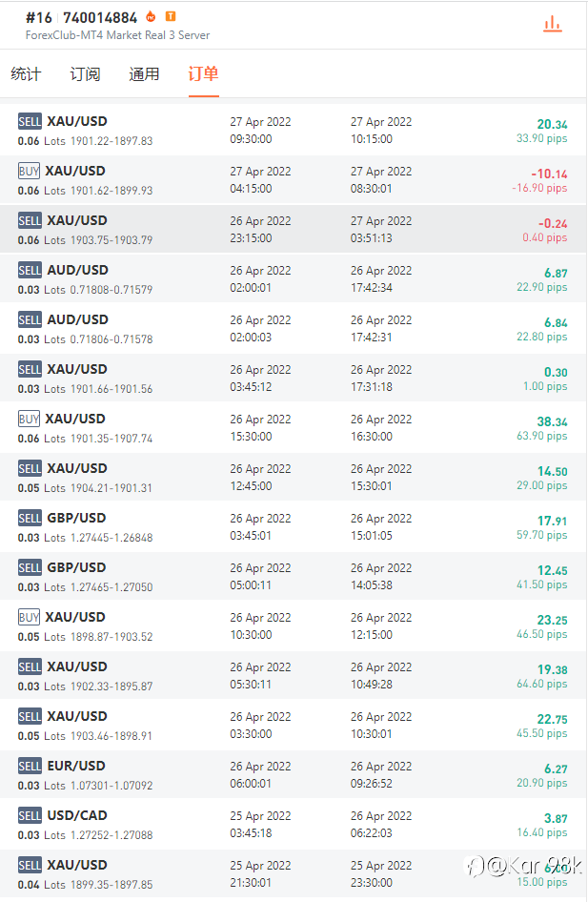Click the -10.14 loss amount
The image size is (588, 902).
tap(549, 174)
